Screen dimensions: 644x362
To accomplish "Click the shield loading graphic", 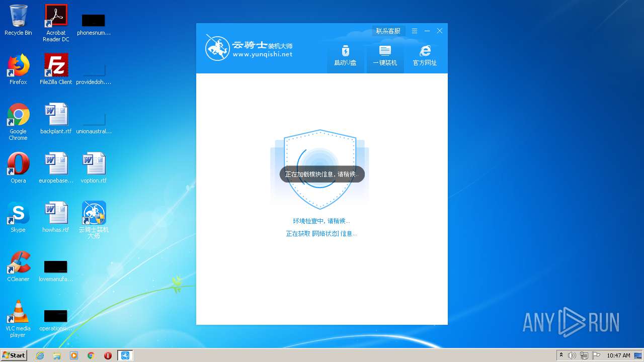I will click(x=319, y=169).
